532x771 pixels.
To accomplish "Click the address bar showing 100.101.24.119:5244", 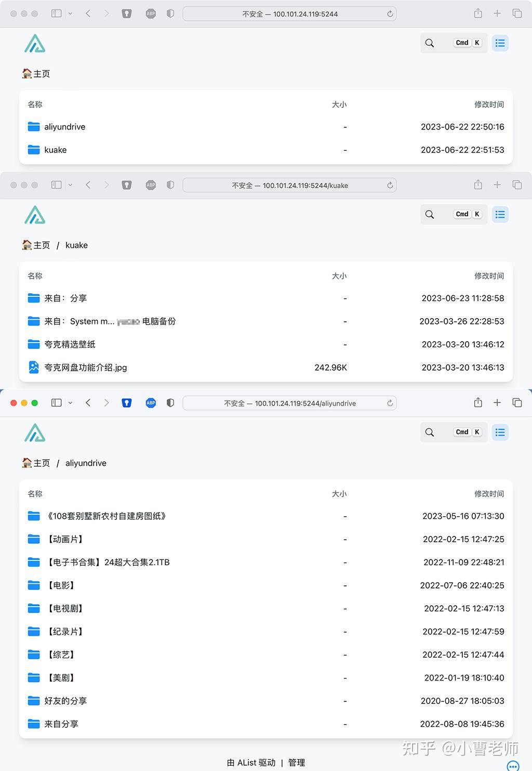I will 290,14.
